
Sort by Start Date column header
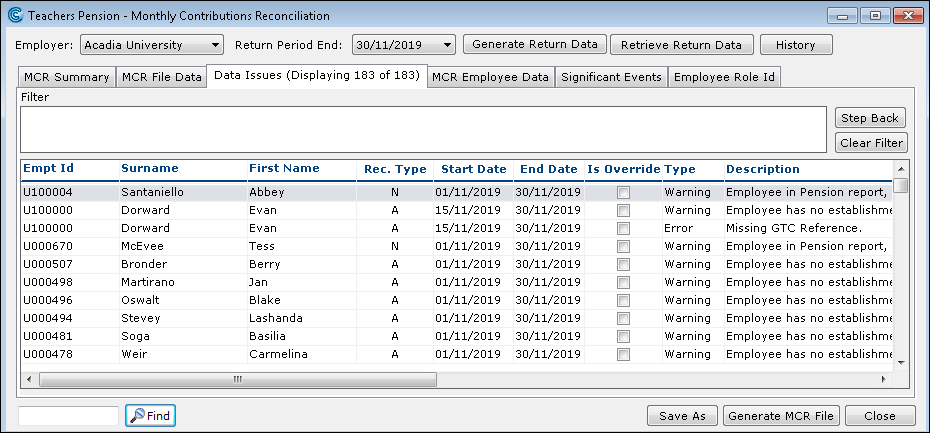(473, 170)
